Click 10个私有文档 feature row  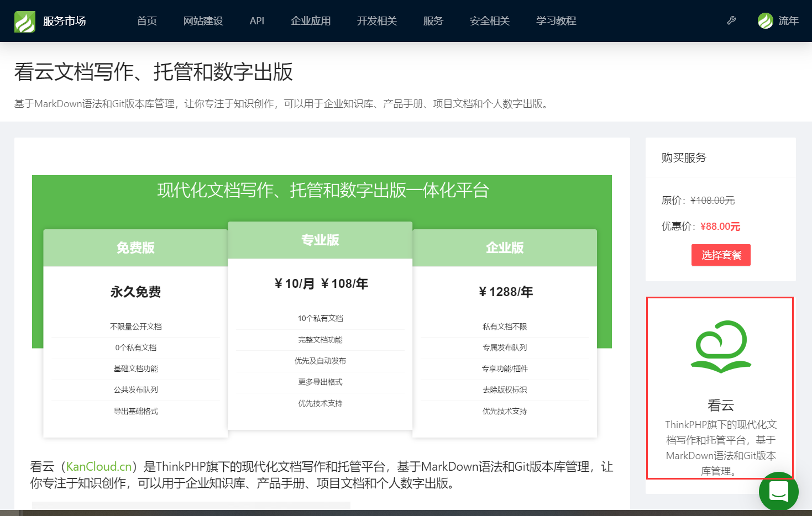pos(320,318)
